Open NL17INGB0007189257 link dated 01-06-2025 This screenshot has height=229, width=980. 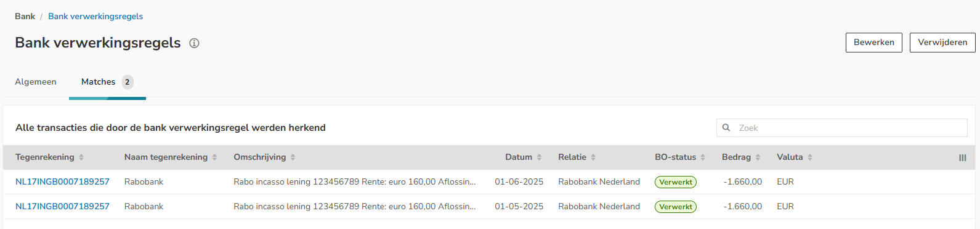coord(62,182)
